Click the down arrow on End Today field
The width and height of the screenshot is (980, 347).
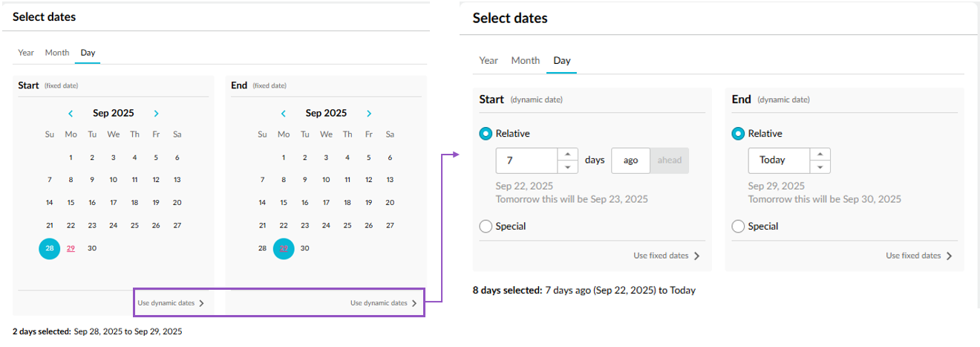pos(820,167)
